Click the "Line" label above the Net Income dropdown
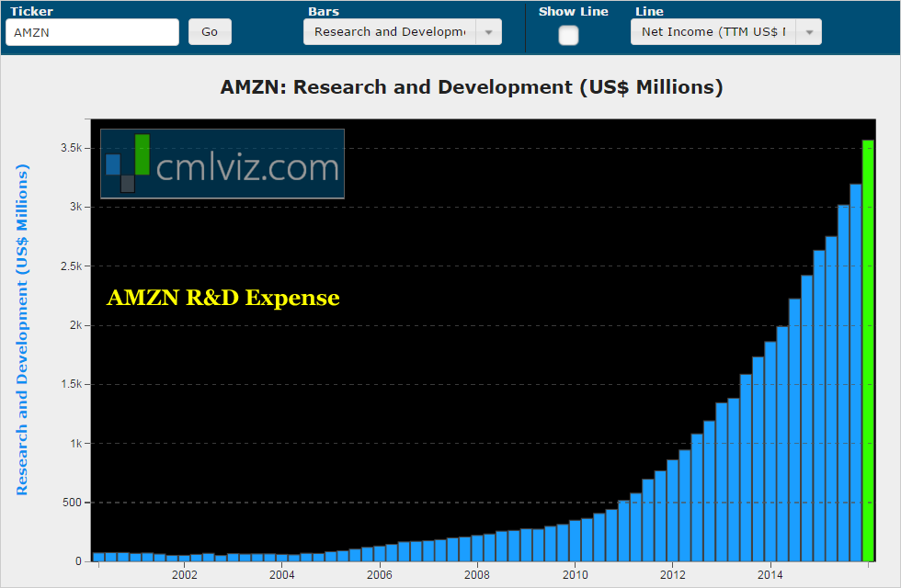901x588 pixels. 649,11
